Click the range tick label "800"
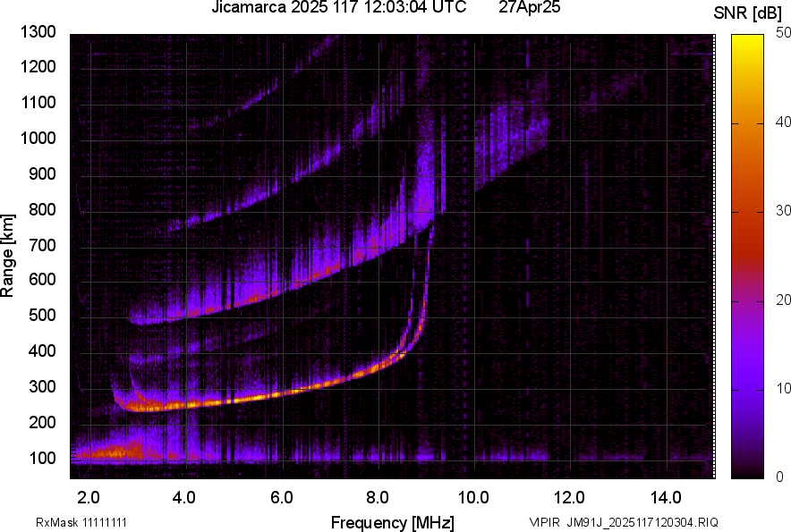This screenshot has height=532, width=791. click(42, 209)
